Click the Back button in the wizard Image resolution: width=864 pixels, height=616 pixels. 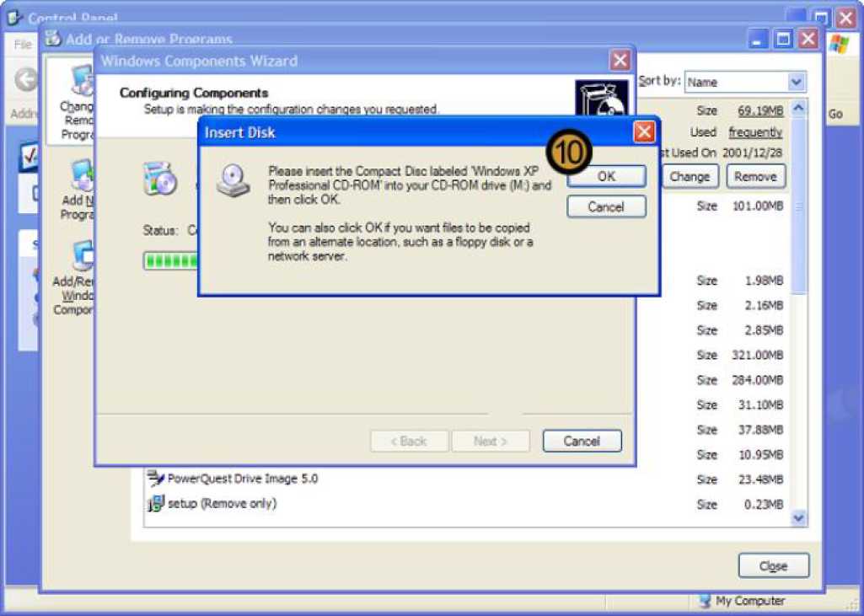click(x=410, y=442)
